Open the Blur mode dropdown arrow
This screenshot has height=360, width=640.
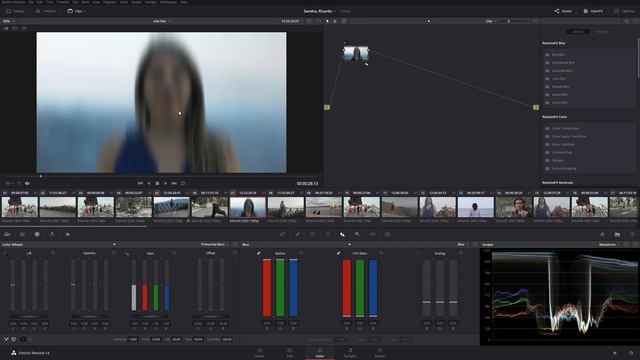tap(468, 244)
